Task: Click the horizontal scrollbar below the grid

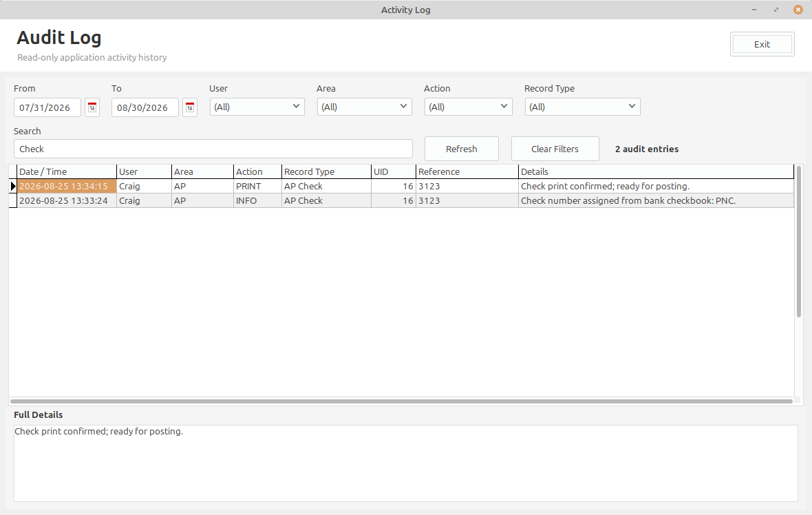Action: 401,401
